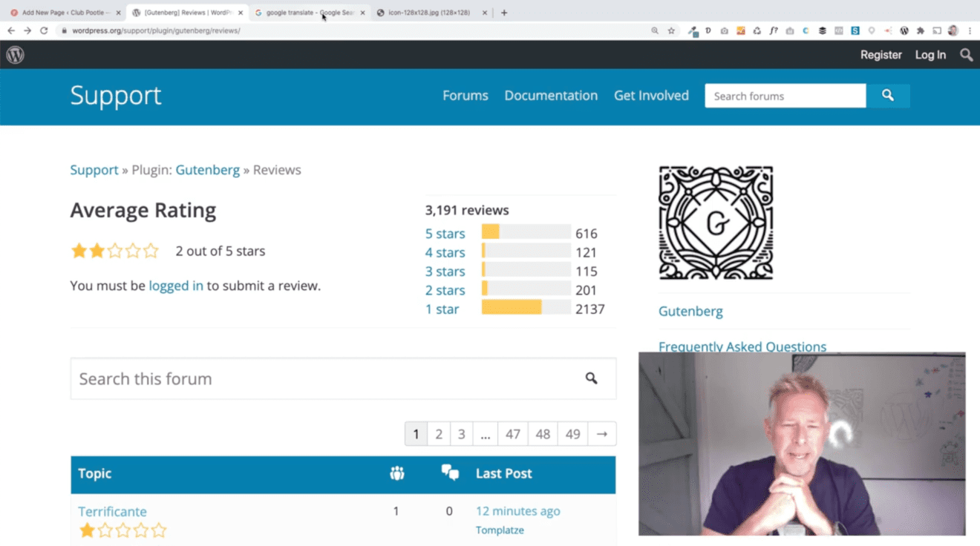The width and height of the screenshot is (980, 546).
Task: Click the WordPress extension icon in toolbar
Action: 904,31
